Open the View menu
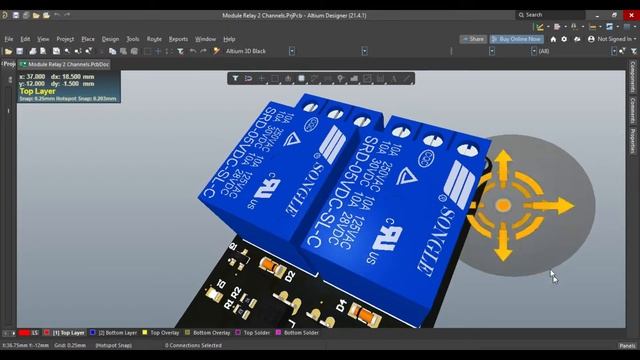Screen dimensions: 640x360 point(43,39)
